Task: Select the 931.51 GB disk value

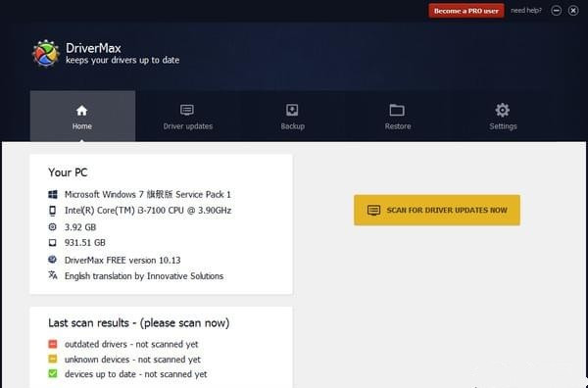Action: (x=84, y=243)
